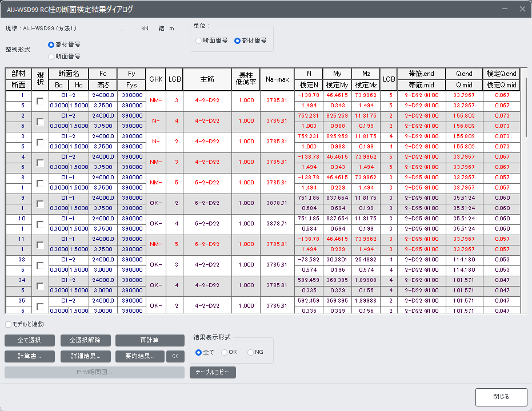The image size is (532, 411).
Task: Tick selection checkbox for member 2 row
Action: coord(40,122)
